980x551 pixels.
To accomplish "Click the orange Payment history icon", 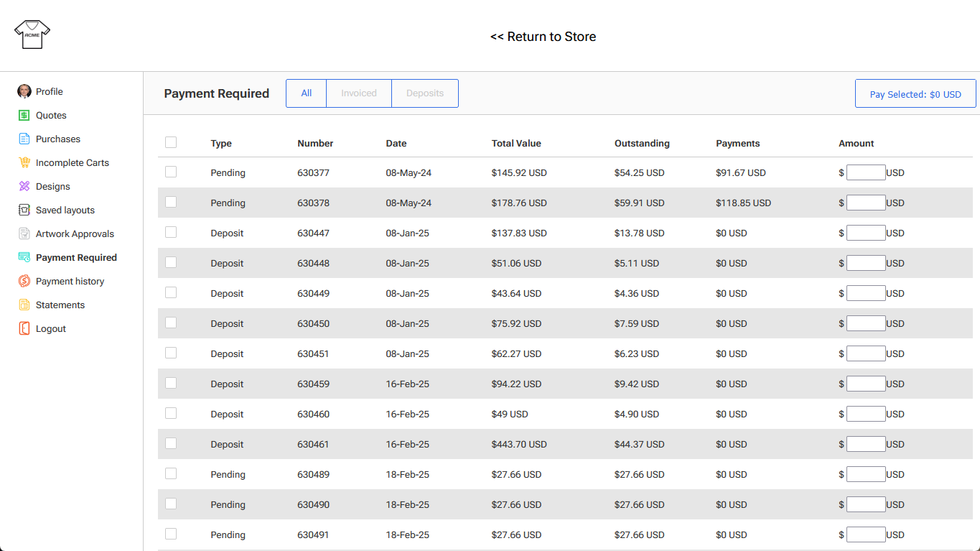I will [x=24, y=281].
